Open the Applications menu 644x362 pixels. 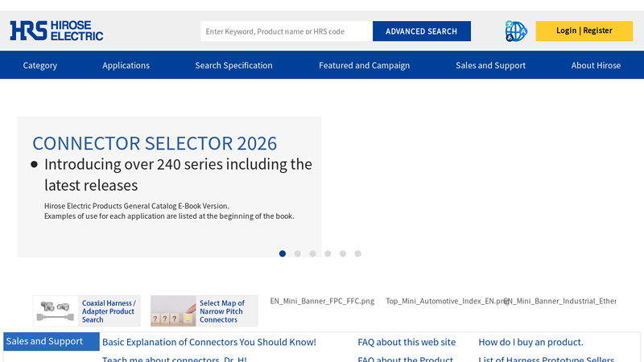click(126, 65)
